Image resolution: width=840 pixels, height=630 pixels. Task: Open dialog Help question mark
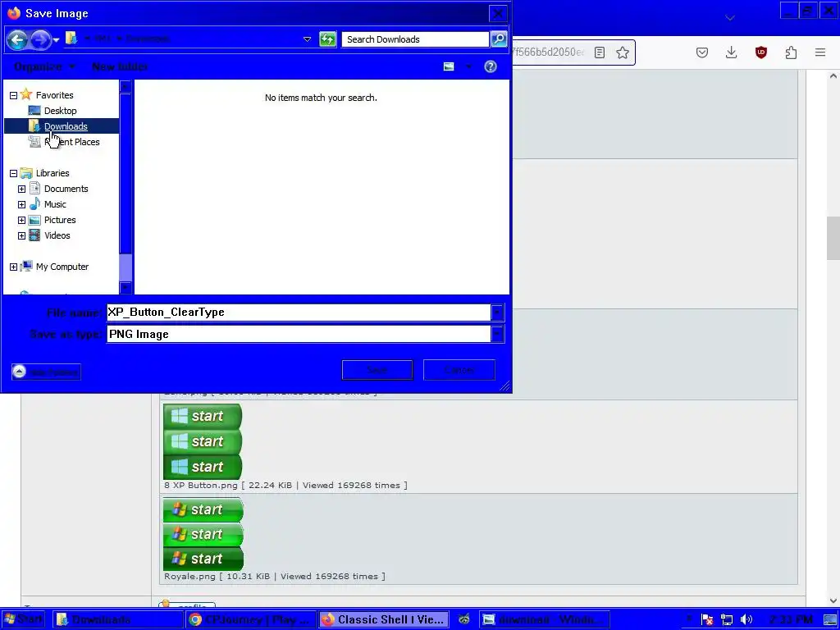(x=491, y=66)
